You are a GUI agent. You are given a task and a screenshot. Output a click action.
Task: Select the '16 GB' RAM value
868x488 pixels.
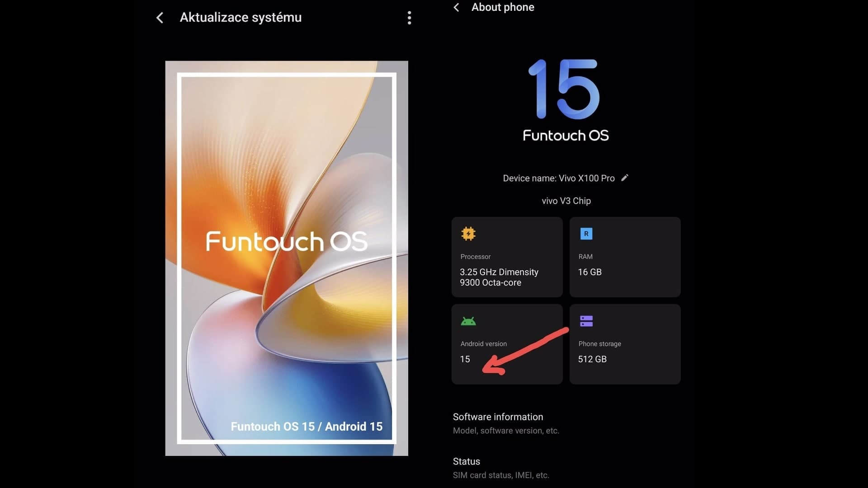590,272
